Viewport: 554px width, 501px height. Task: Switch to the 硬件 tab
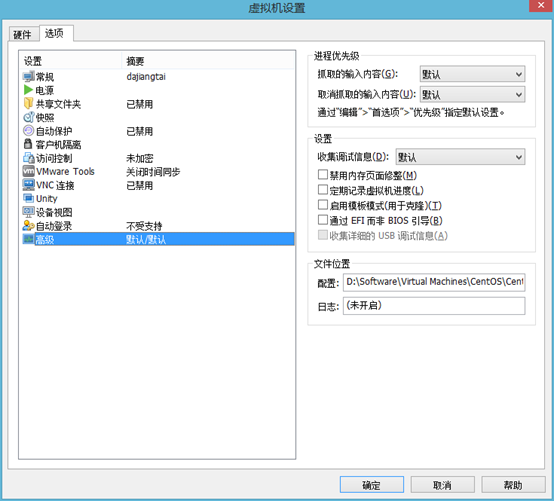coord(23,34)
